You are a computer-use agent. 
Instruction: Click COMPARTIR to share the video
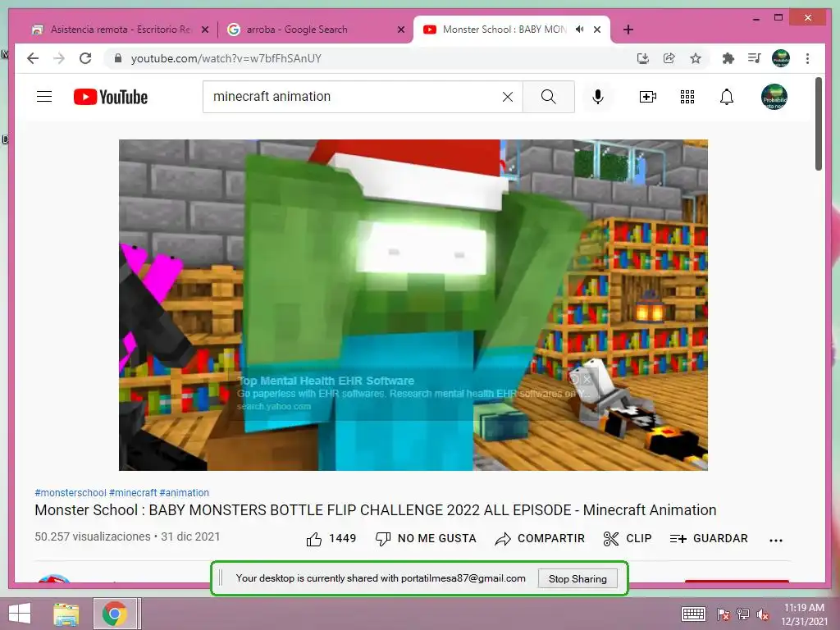[540, 538]
